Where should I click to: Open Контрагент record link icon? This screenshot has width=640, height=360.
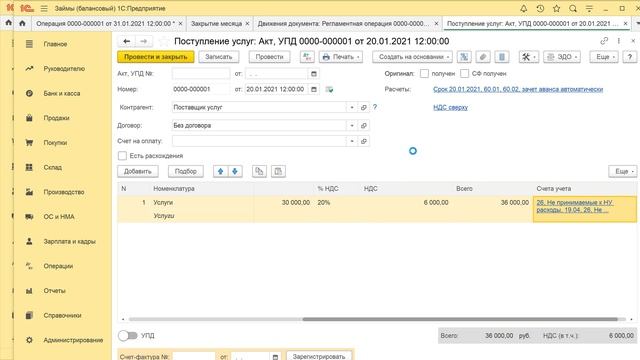pos(364,107)
